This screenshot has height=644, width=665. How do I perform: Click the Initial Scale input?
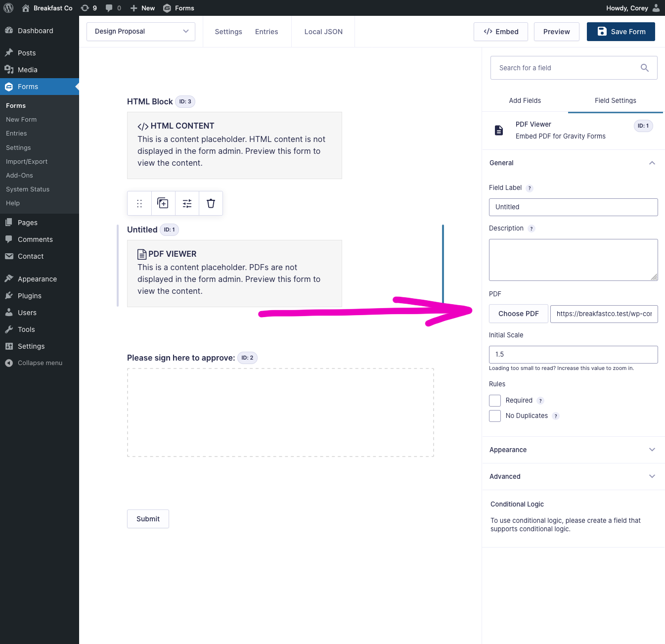point(574,355)
